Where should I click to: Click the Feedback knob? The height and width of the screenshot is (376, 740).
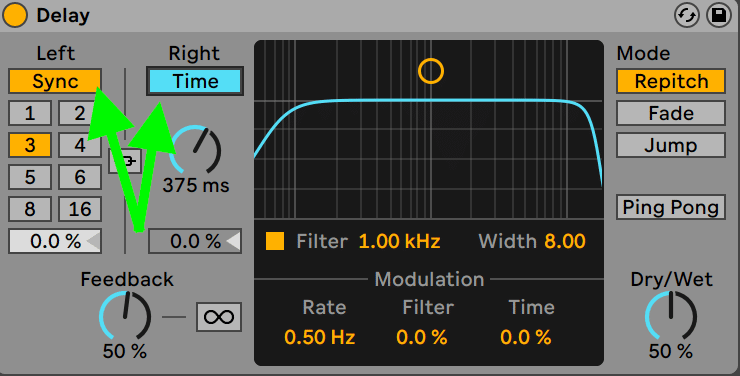tap(125, 316)
